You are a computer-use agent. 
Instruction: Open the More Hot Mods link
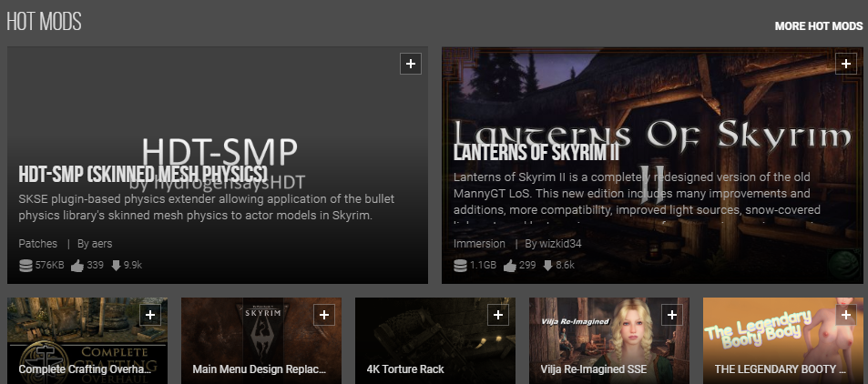click(818, 26)
